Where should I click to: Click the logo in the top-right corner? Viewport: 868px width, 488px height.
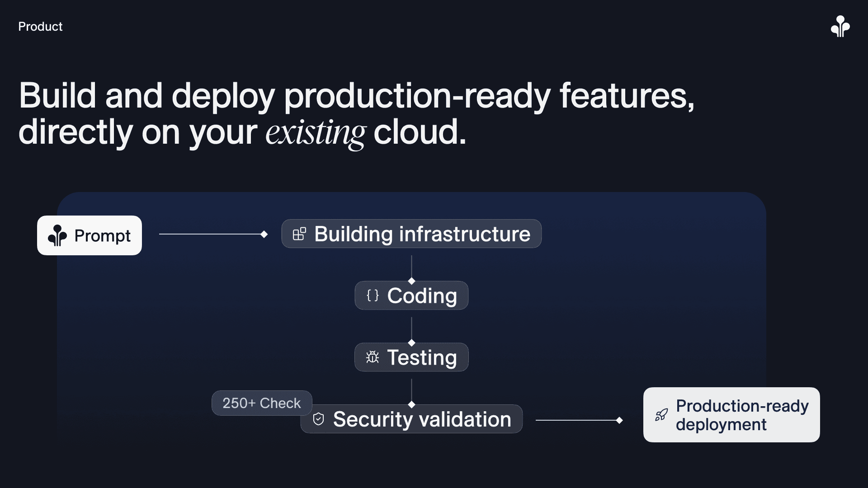point(840,26)
